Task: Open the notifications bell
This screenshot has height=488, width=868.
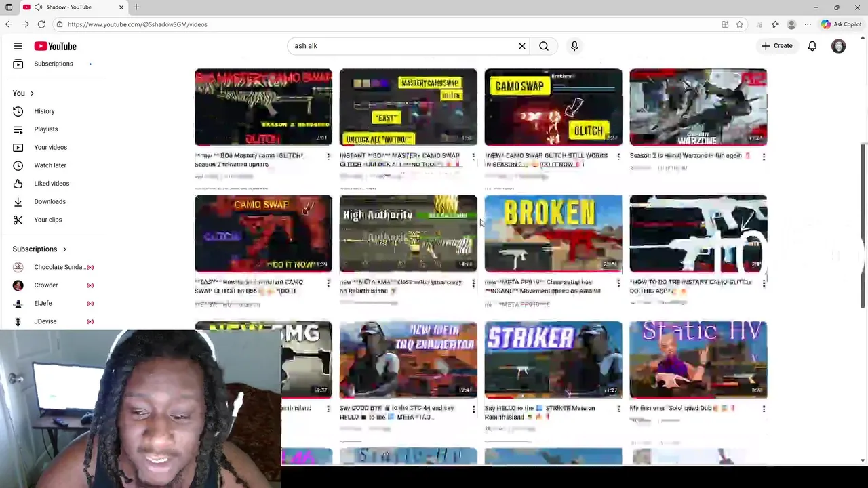Action: tap(812, 46)
